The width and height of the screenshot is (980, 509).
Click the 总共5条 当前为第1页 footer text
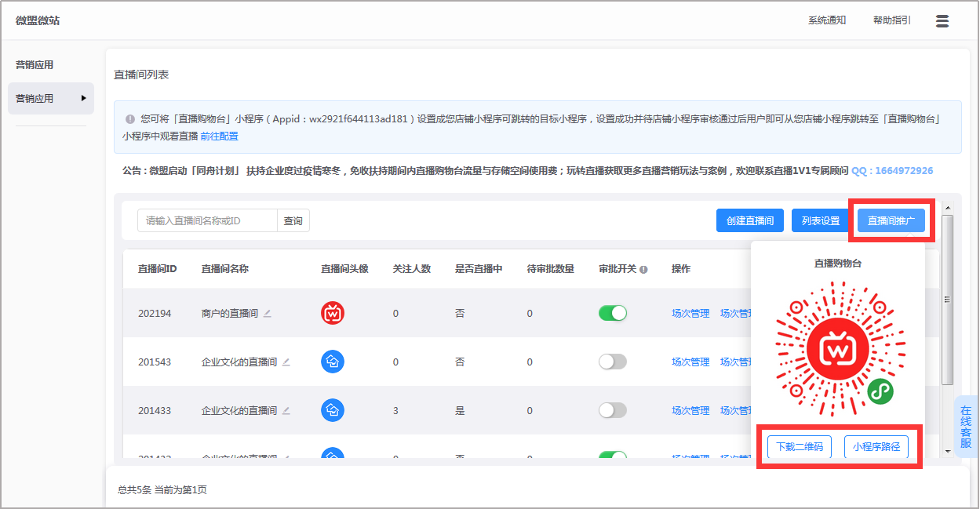pyautogui.click(x=162, y=490)
